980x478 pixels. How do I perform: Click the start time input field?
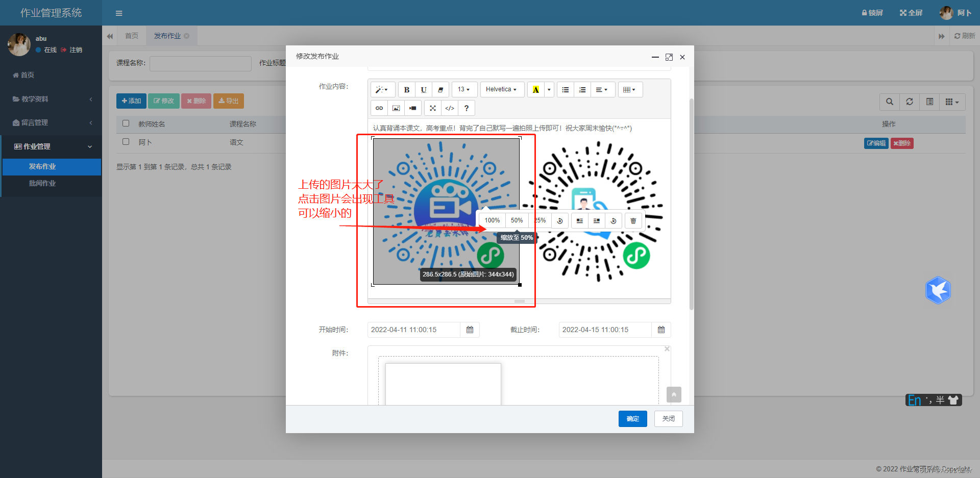[x=414, y=330]
